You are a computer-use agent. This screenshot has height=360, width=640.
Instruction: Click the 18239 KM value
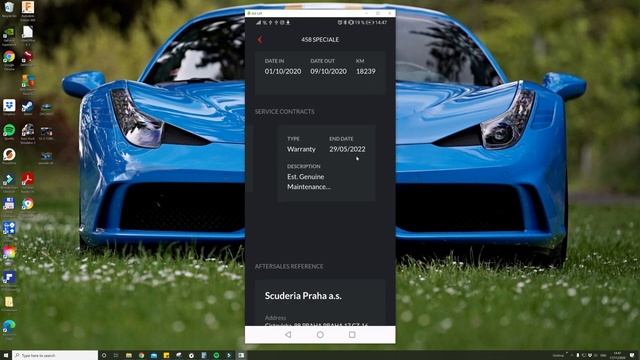coord(366,71)
